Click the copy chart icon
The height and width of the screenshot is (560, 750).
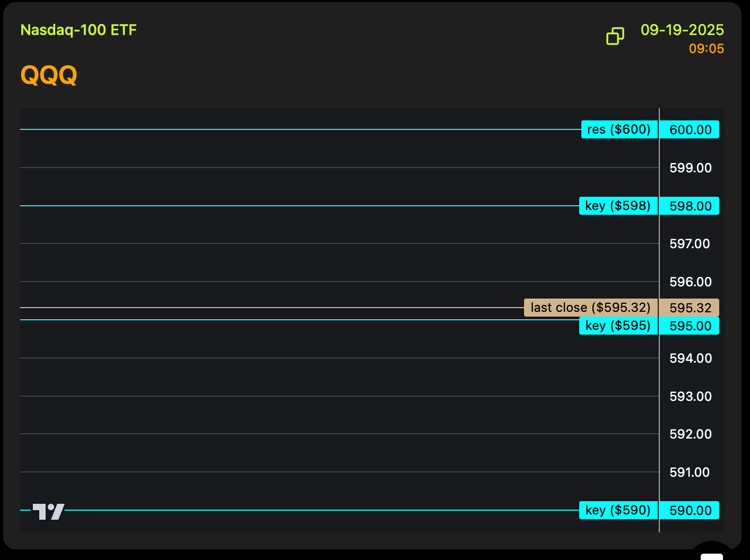coord(615,36)
